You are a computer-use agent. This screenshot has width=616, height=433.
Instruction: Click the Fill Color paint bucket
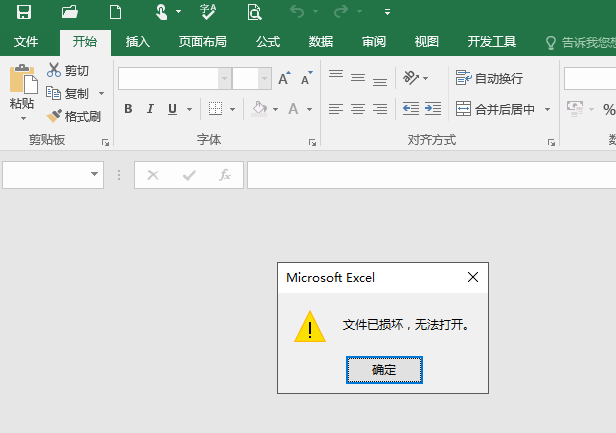pos(259,109)
